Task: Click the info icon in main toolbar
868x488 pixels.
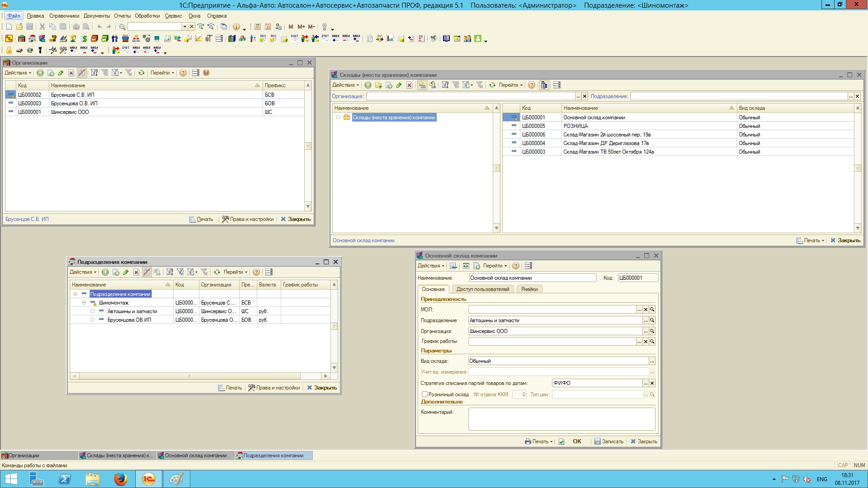Action: [x=236, y=27]
